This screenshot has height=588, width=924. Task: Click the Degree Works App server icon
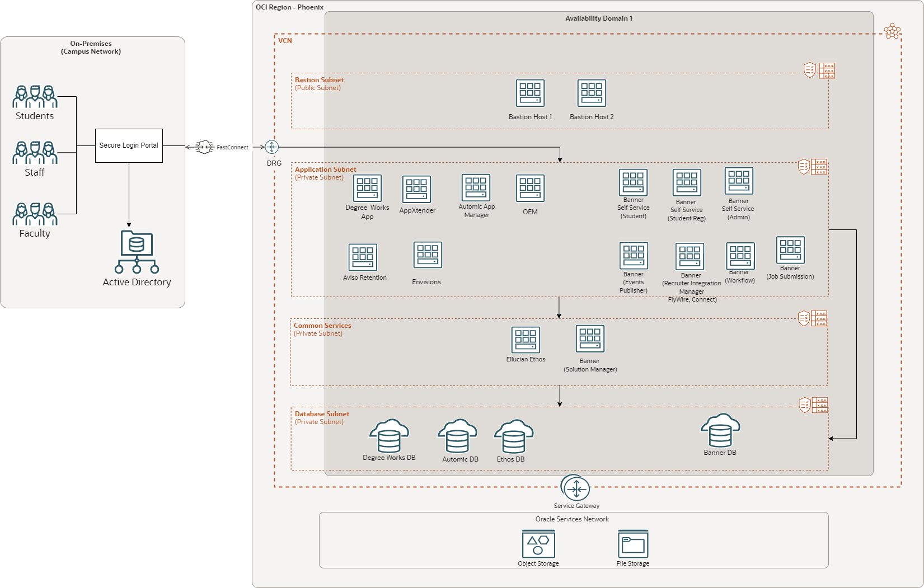click(367, 188)
